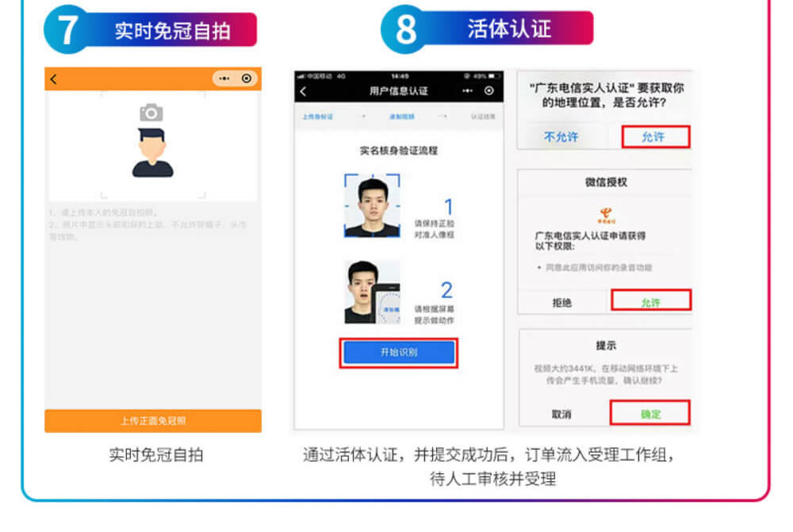Click the back arrow in orange header
793x532 pixels.
[x=54, y=79]
